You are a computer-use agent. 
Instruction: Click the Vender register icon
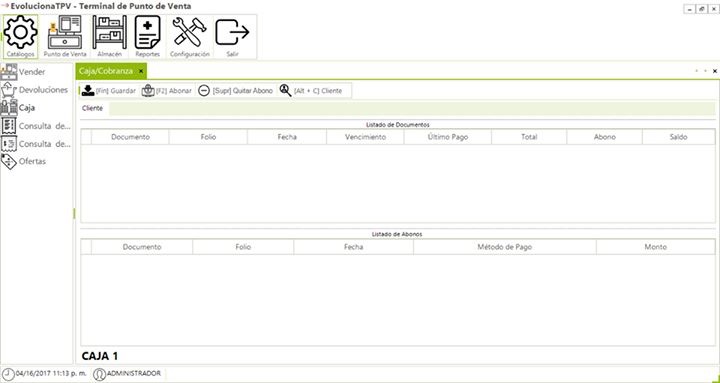click(x=9, y=72)
